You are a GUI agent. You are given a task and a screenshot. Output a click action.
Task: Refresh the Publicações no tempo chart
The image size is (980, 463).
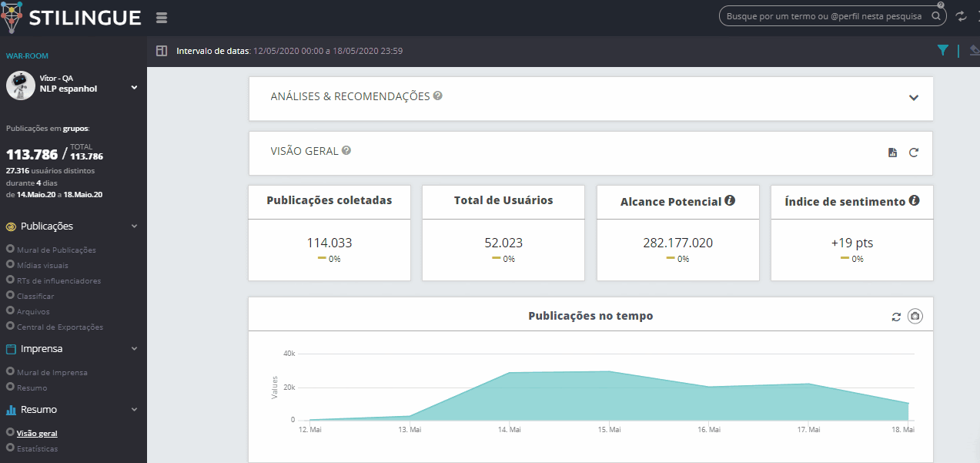[x=896, y=317]
